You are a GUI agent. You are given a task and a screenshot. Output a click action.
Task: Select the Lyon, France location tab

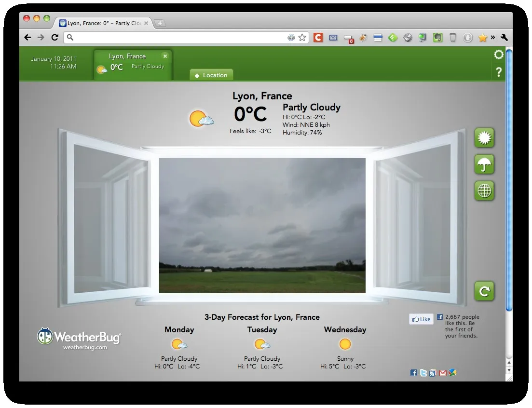click(133, 65)
